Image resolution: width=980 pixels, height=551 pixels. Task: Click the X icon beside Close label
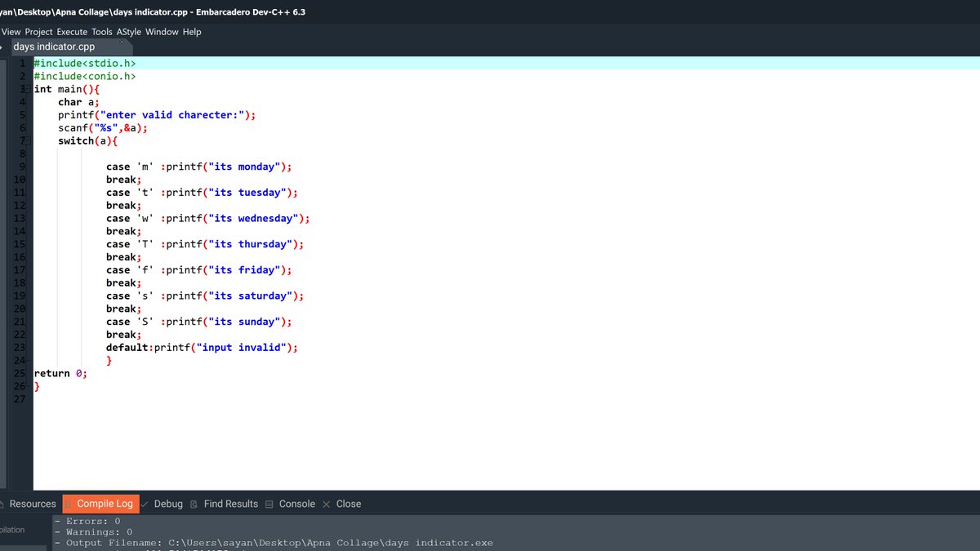(x=326, y=504)
